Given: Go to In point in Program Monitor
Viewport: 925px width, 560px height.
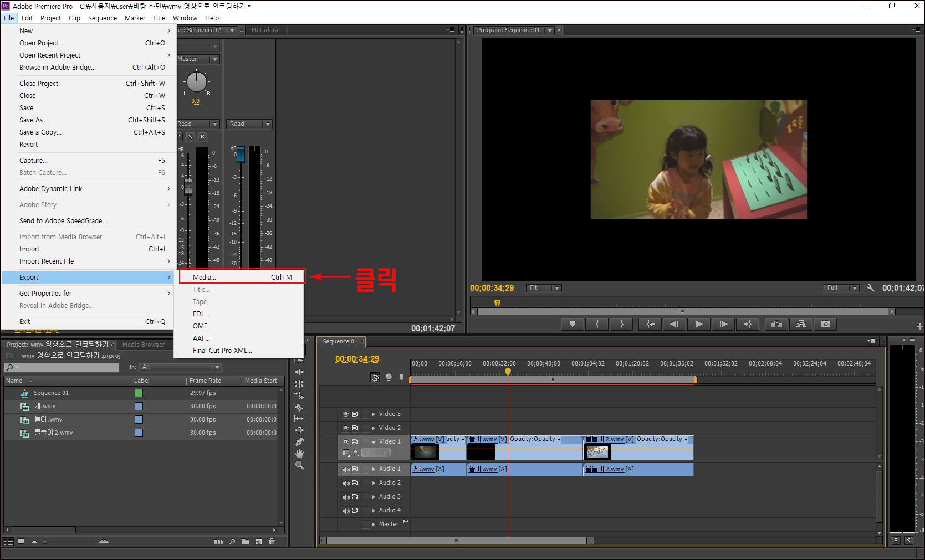Looking at the screenshot, I should (x=650, y=324).
